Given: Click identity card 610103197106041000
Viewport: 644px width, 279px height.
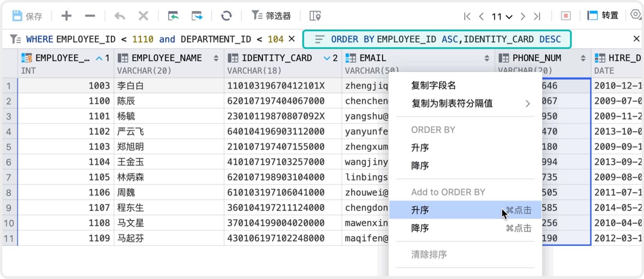Looking at the screenshot, I should pyautogui.click(x=283, y=193).
